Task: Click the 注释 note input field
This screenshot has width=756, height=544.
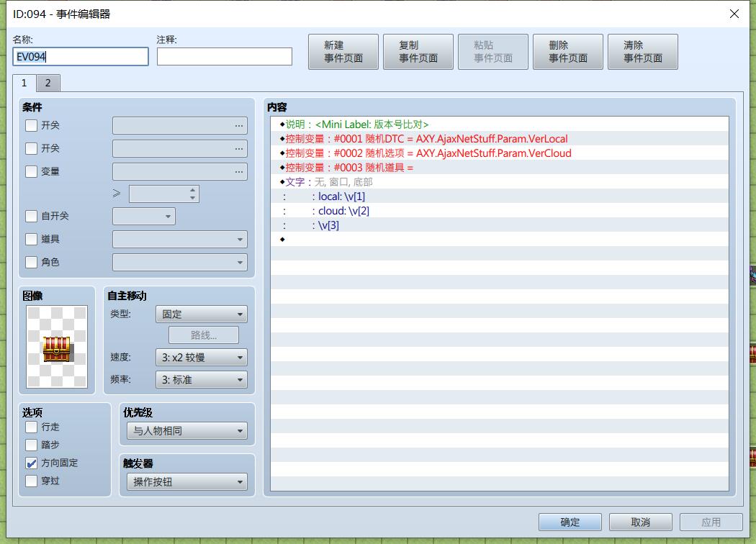Action: (224, 56)
